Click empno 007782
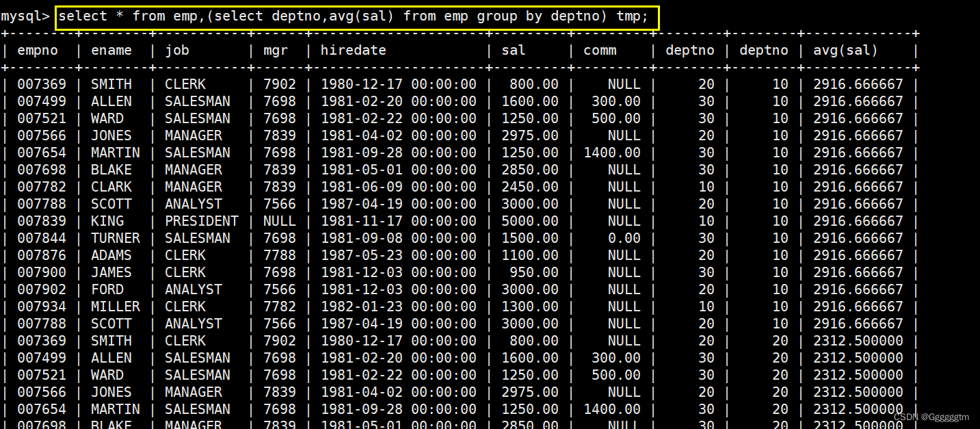The height and width of the screenshot is (429, 980). (42, 187)
